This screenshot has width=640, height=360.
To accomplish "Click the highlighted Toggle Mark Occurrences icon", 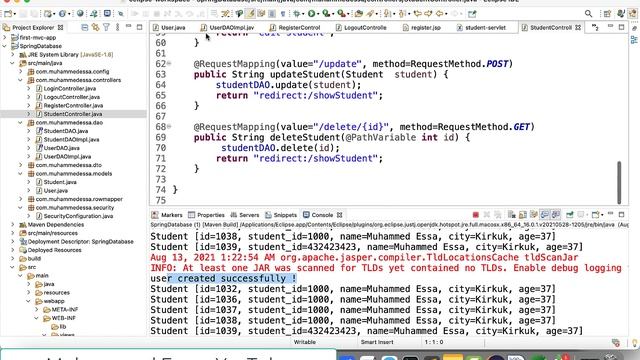I will [x=250, y=14].
